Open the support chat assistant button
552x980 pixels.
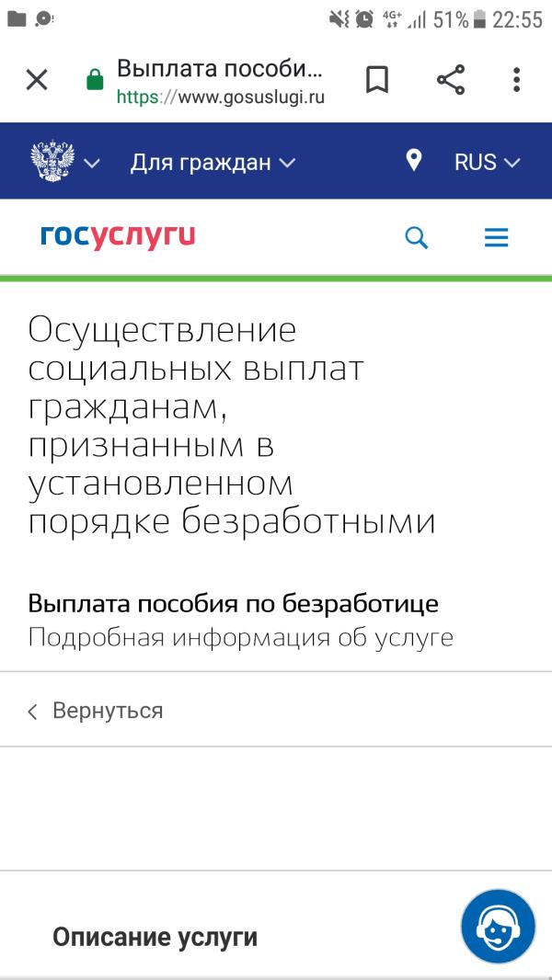(x=498, y=926)
